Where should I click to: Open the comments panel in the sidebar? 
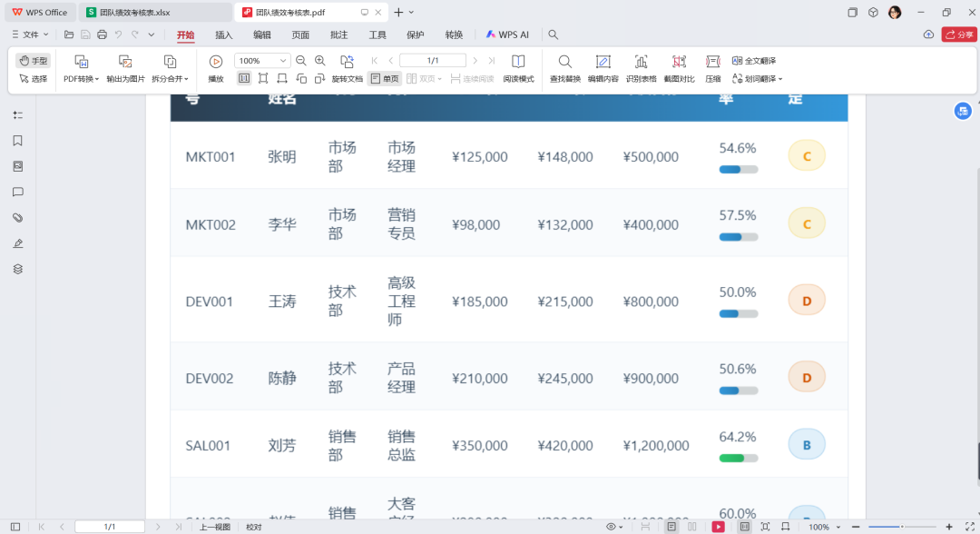[16, 191]
